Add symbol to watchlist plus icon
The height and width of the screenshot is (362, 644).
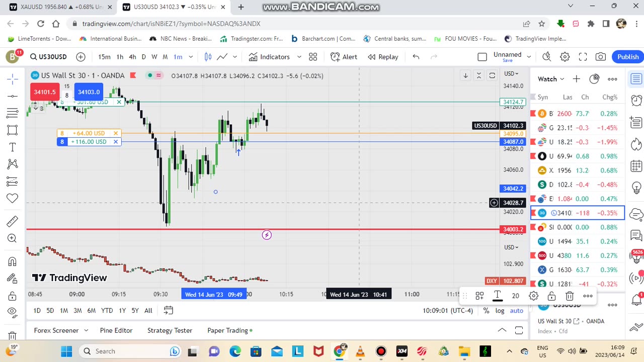pyautogui.click(x=576, y=79)
